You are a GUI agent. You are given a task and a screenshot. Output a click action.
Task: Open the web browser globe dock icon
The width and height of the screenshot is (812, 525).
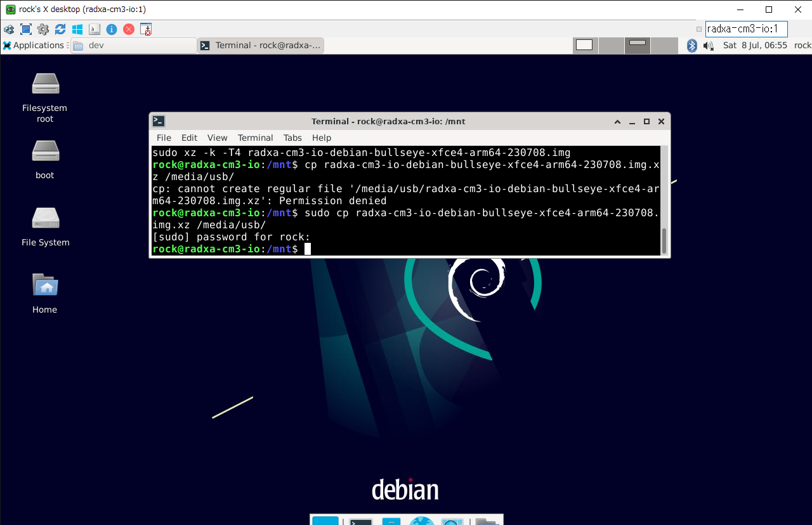point(421,521)
